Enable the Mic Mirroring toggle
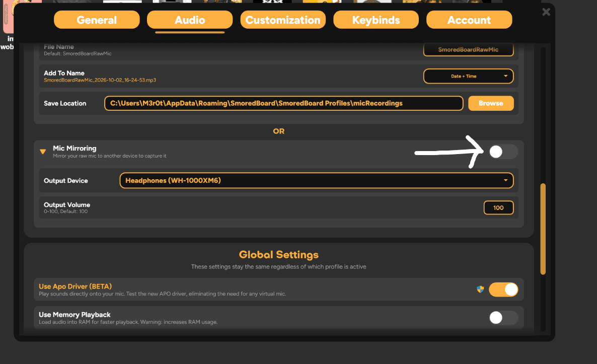Viewport: 597px width, 364px height. 503,152
